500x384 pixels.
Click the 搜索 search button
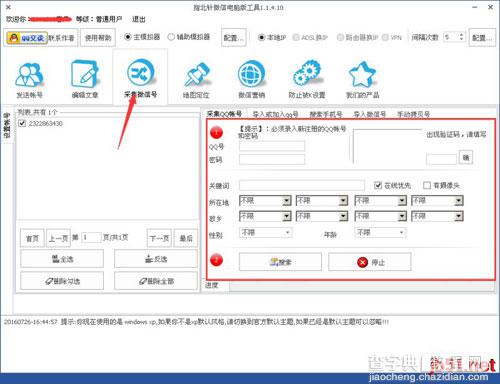pyautogui.click(x=280, y=262)
